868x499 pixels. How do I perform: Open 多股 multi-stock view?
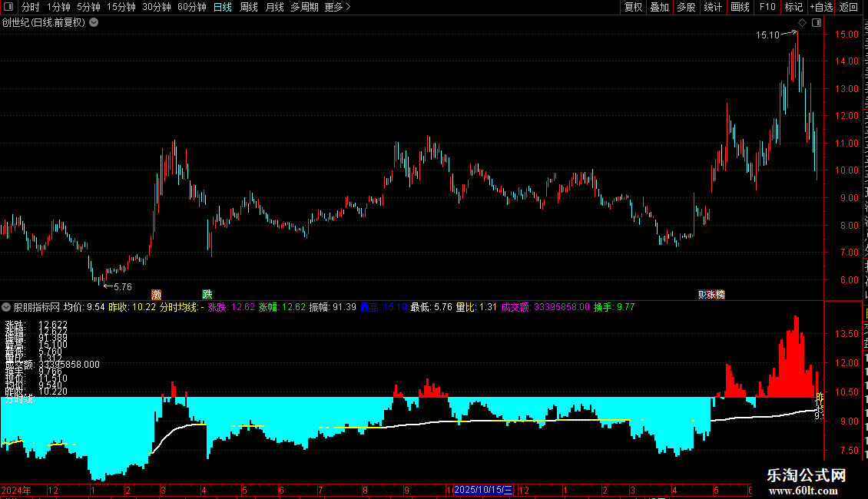[x=687, y=7]
